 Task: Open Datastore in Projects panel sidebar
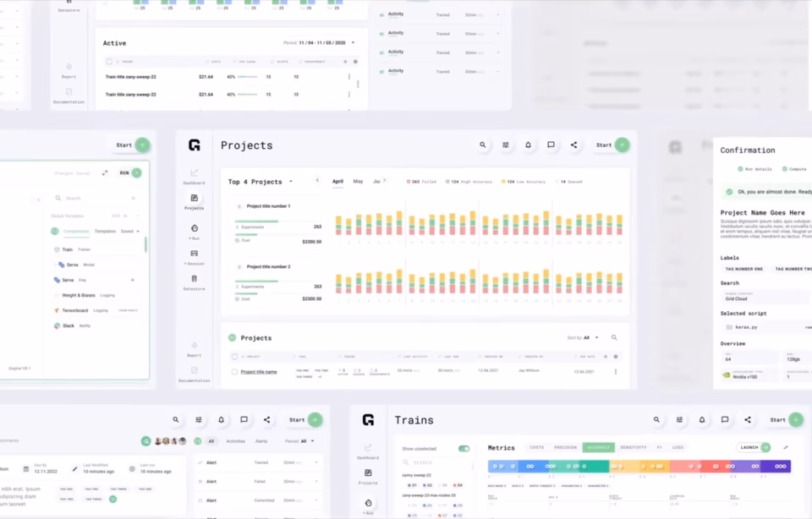click(195, 282)
